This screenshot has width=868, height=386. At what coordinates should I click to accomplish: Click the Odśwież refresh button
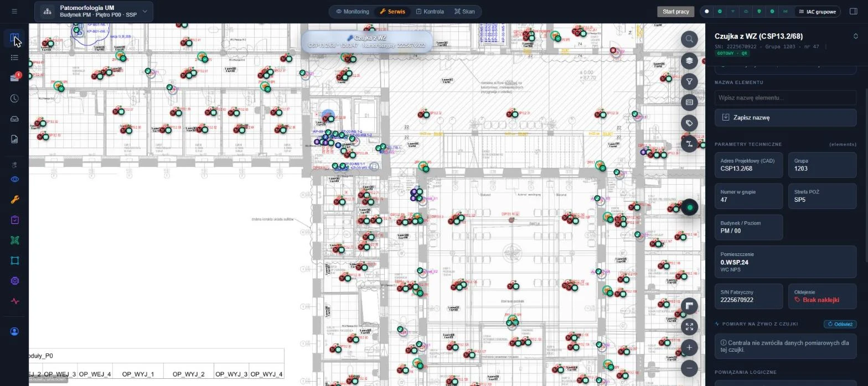[x=840, y=324]
